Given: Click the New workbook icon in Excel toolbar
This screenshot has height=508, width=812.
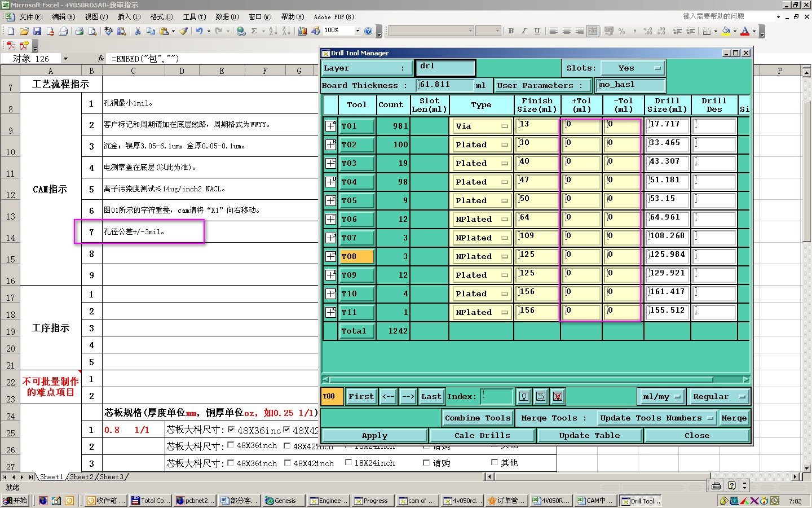Looking at the screenshot, I should pos(11,31).
